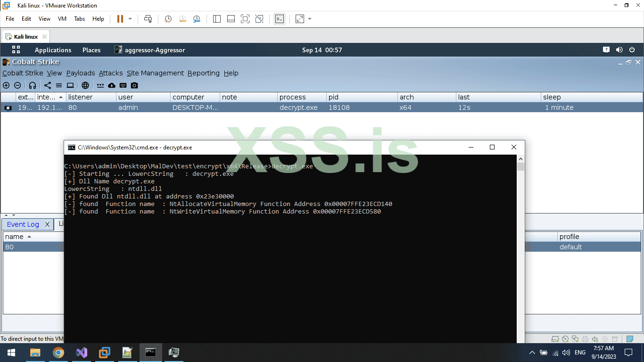Open the VMware Tabs menu
Screen dimensions: 644x362
[x=79, y=19]
